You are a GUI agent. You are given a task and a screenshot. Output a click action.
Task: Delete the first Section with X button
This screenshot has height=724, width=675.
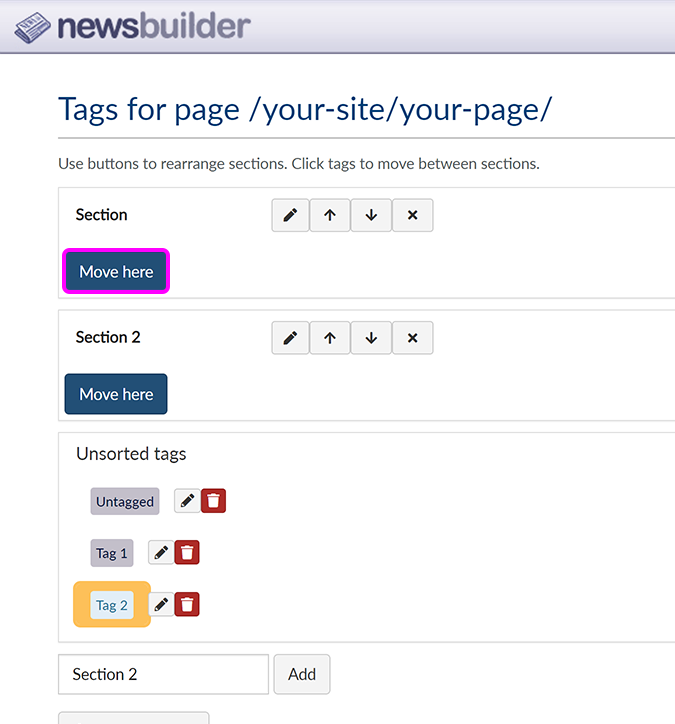[412, 215]
